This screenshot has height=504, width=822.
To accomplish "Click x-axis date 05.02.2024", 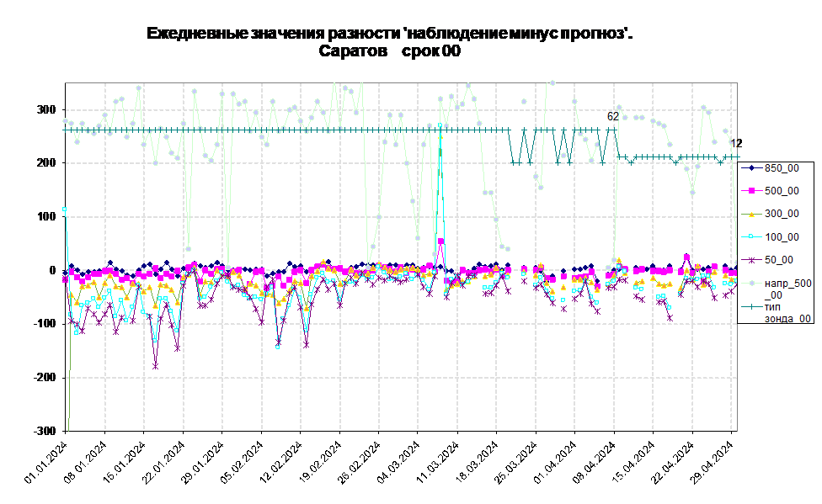I will (243, 462).
